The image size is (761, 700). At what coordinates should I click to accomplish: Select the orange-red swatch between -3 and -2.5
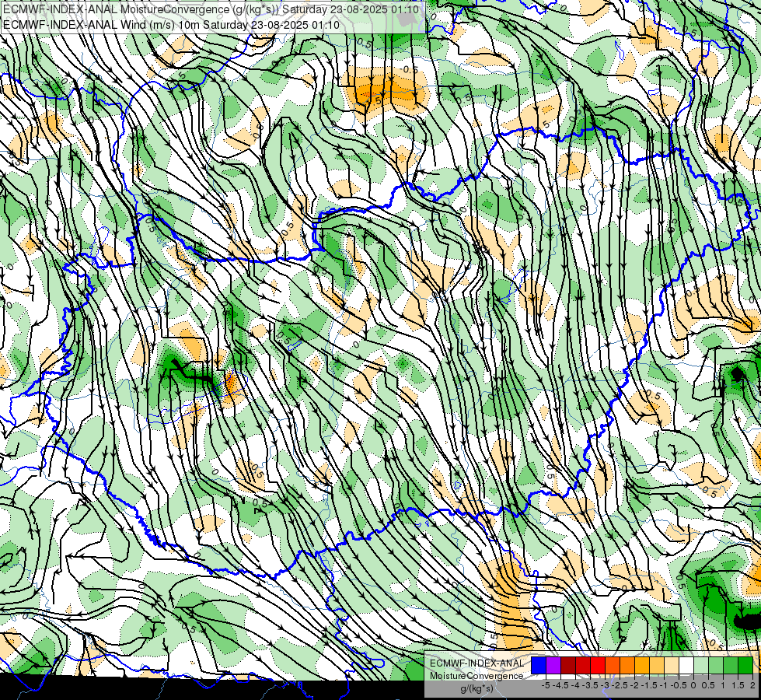[x=613, y=665]
